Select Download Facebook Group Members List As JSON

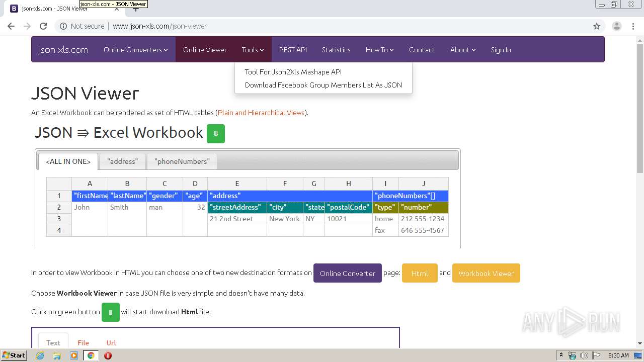324,85
